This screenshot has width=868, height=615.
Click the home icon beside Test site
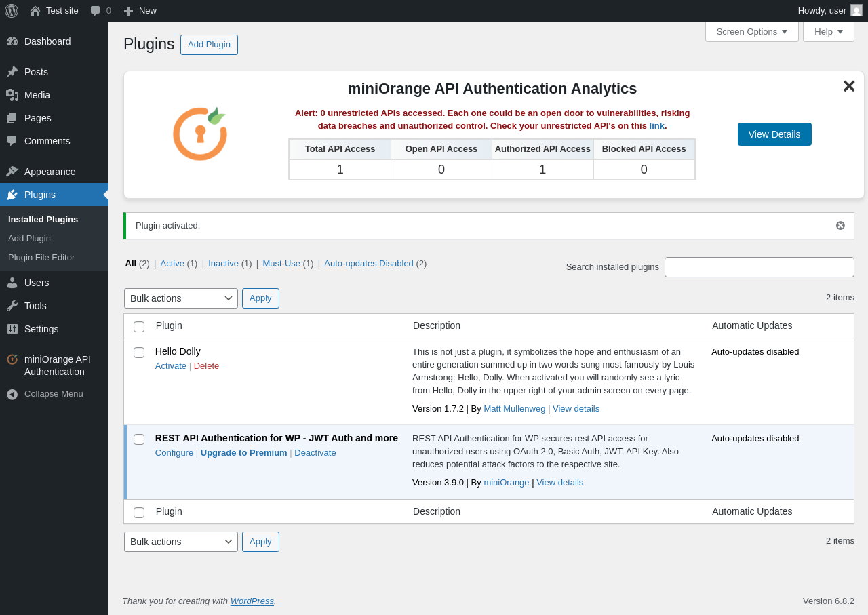(35, 11)
